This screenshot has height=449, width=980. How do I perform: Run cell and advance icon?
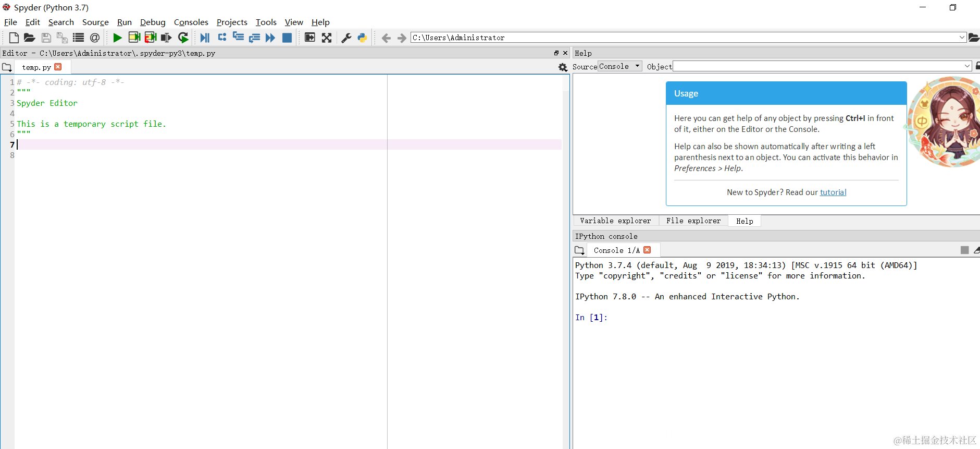point(151,38)
